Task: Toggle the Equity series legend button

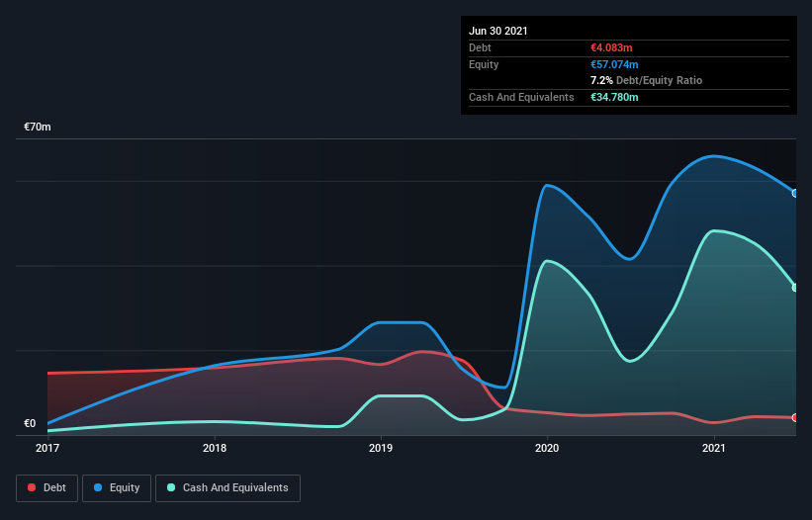Action: tap(117, 488)
